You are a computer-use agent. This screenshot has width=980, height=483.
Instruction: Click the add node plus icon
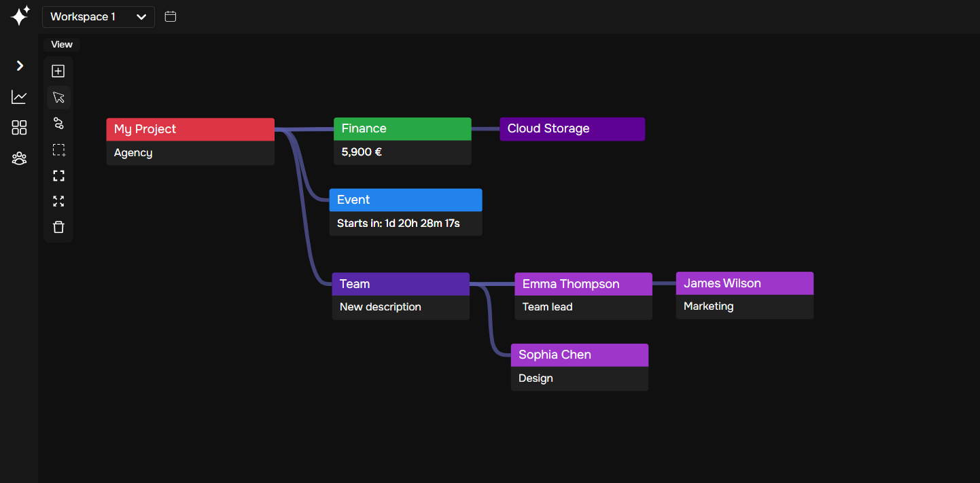pyautogui.click(x=58, y=71)
